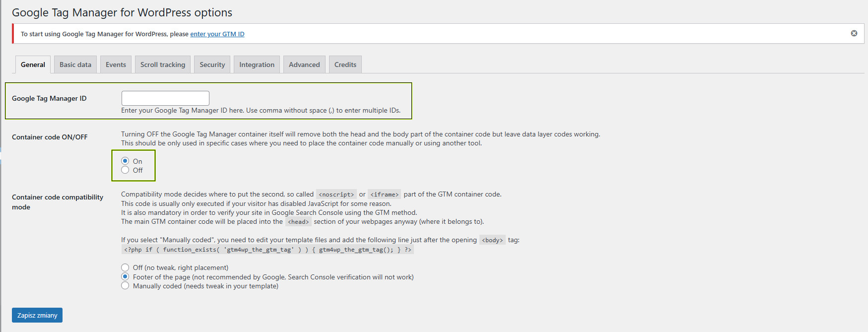Image resolution: width=868 pixels, height=332 pixels.
Task: Click the <head> code snippet
Action: tap(298, 222)
